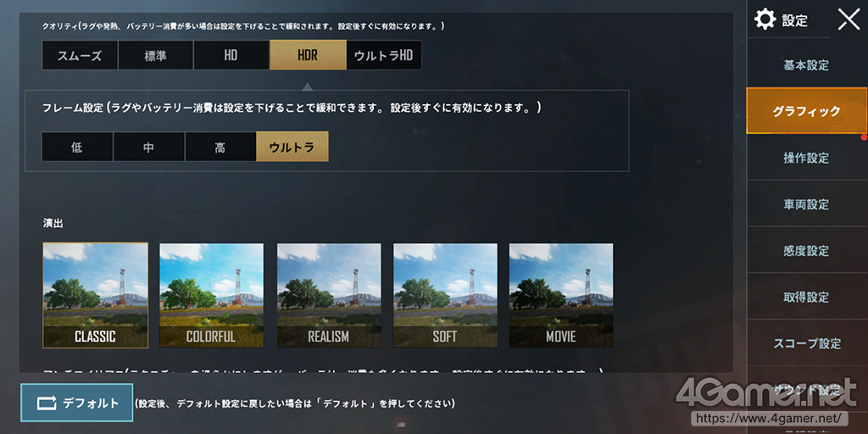Set frame rate to 高
Screen dimensions: 868x434
click(x=220, y=147)
